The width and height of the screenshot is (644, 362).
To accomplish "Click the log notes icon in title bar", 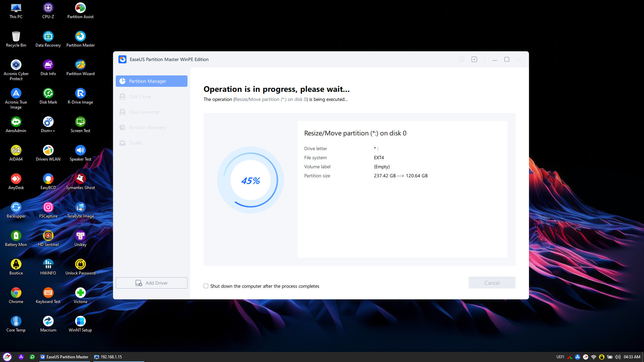I will click(462, 59).
